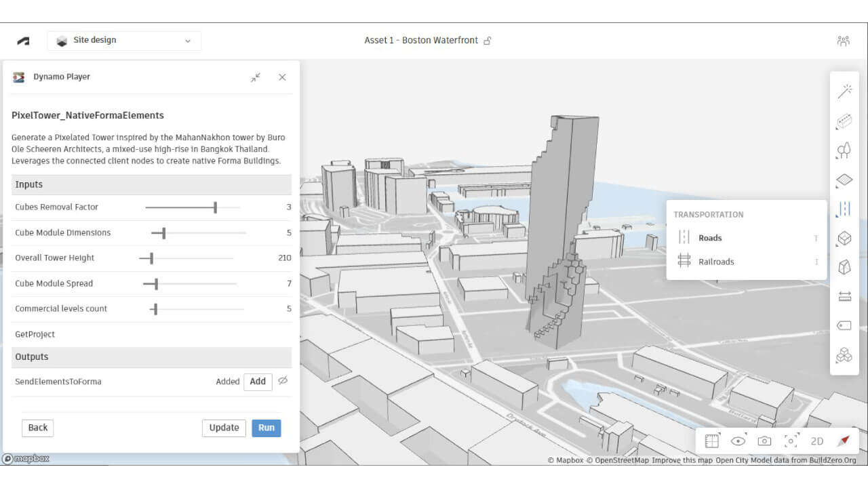The width and height of the screenshot is (868, 488).
Task: Click the Cube Module Spread value 7
Action: click(288, 284)
